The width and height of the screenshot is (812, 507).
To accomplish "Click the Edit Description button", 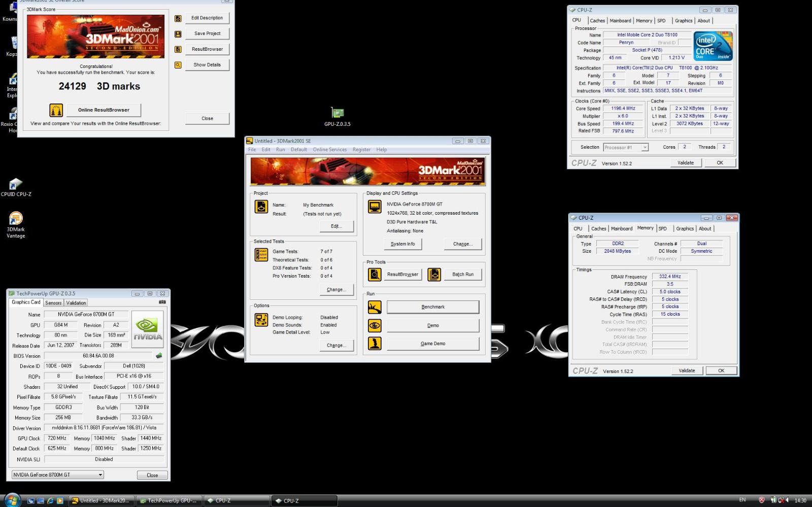I will [x=207, y=18].
